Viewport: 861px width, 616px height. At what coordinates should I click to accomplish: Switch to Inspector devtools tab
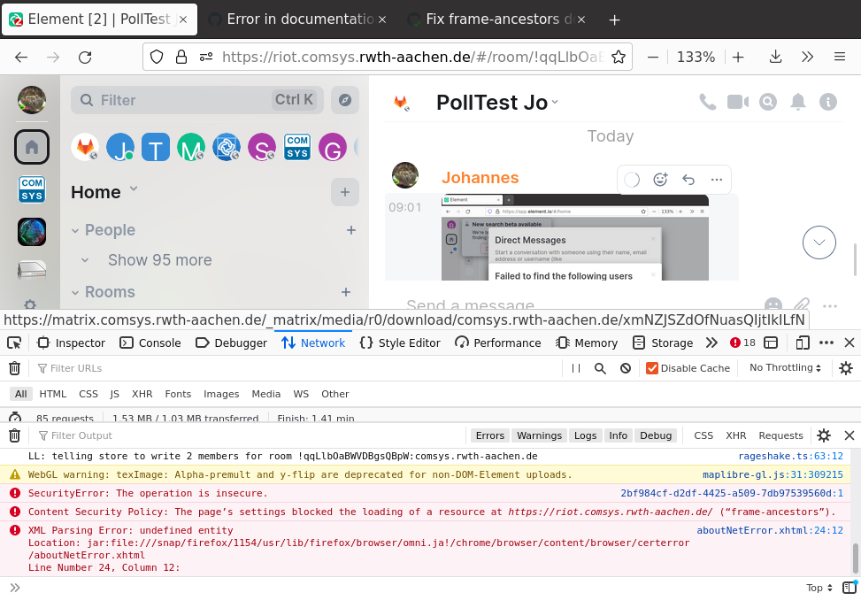coord(71,343)
